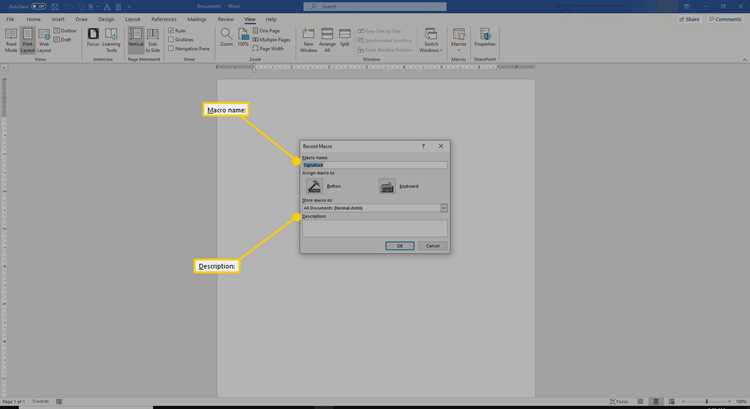The image size is (750, 409).
Task: Open the Zoom magnifier tool
Action: click(226, 37)
